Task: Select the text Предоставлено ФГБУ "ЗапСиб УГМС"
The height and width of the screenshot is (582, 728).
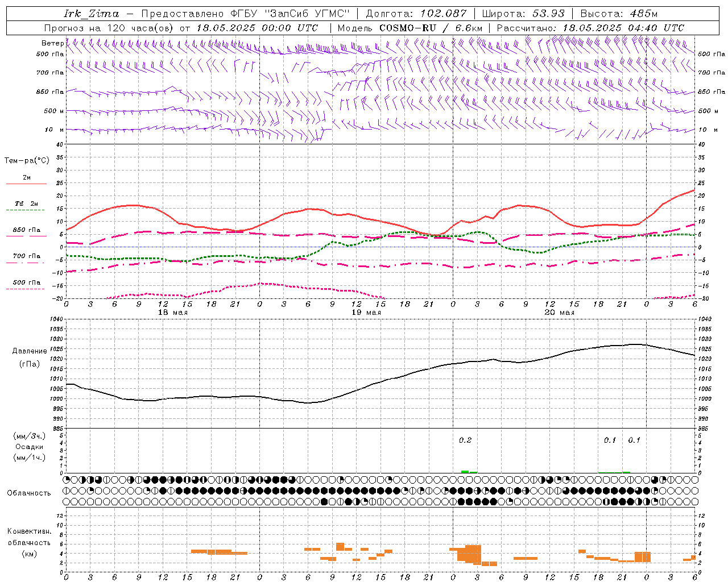Action: pos(245,14)
